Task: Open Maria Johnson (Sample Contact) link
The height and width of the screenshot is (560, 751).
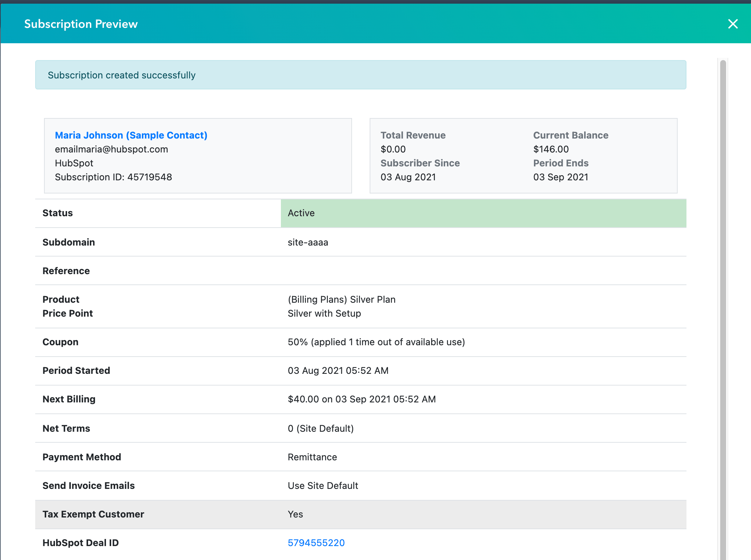Action: (131, 135)
